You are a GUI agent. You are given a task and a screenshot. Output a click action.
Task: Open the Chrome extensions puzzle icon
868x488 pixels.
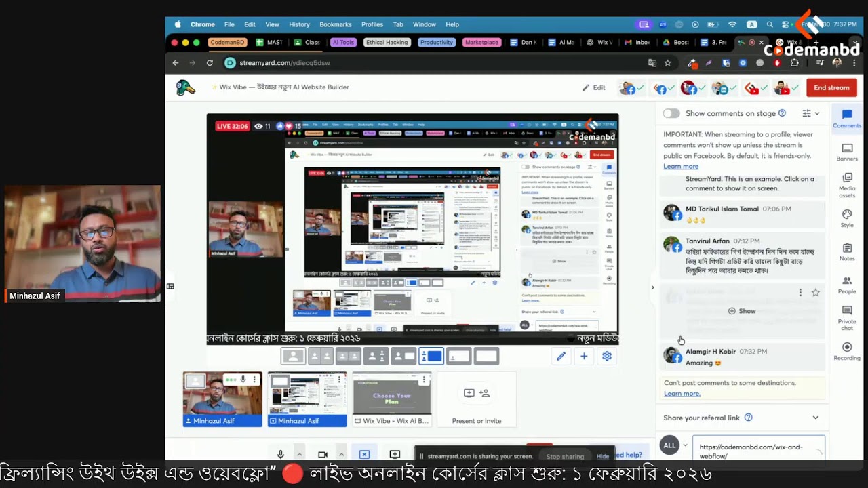pos(795,63)
